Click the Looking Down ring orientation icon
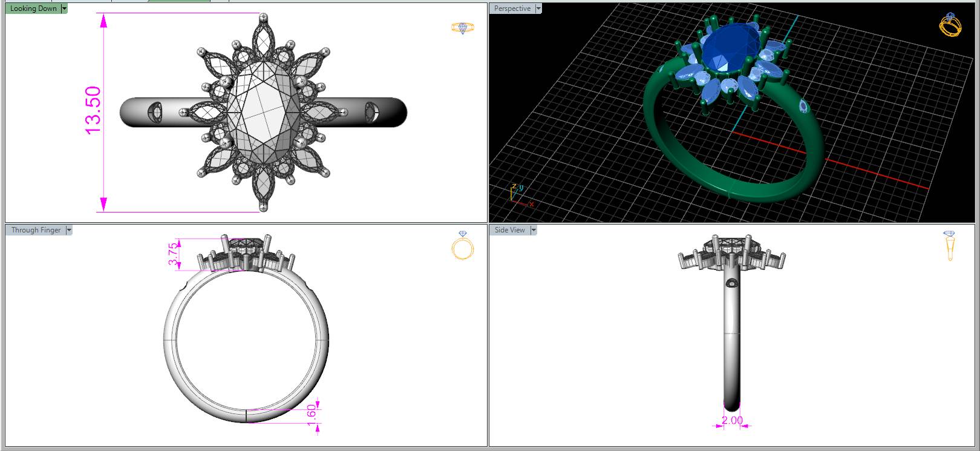 pos(463,28)
